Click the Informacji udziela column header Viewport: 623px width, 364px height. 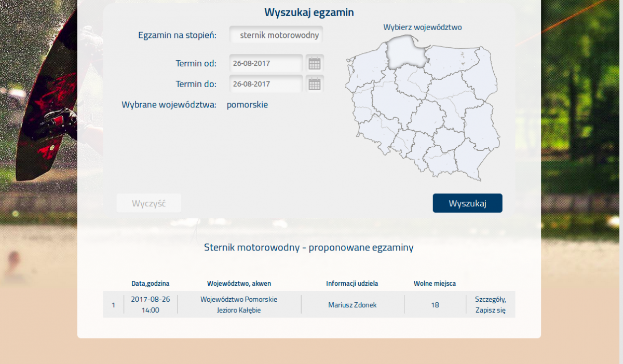(352, 284)
